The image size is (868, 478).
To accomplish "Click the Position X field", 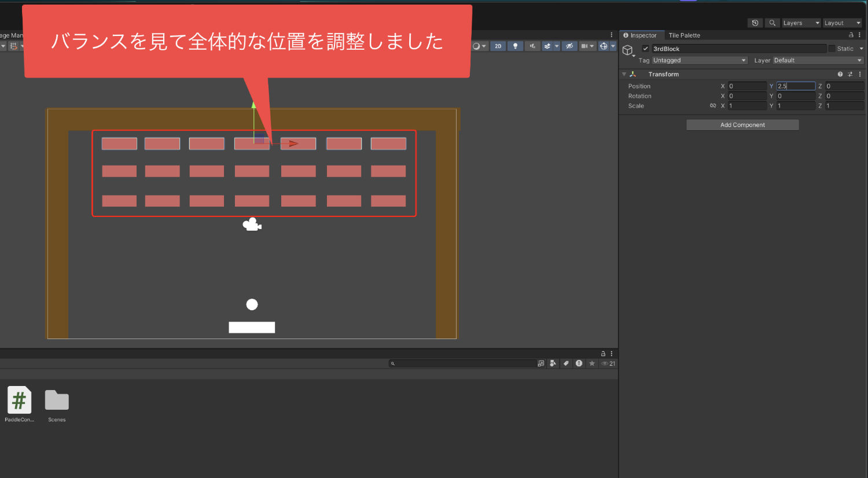I will pos(747,86).
